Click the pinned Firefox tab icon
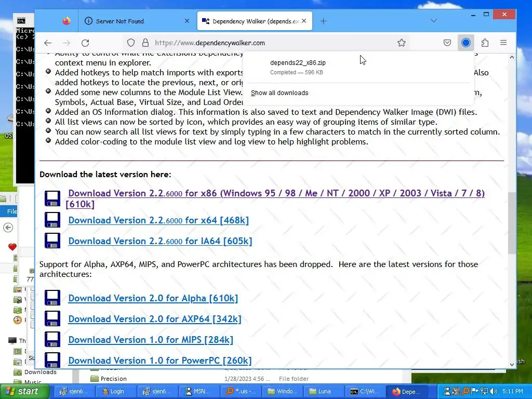The image size is (532, 399). pyautogui.click(x=66, y=21)
